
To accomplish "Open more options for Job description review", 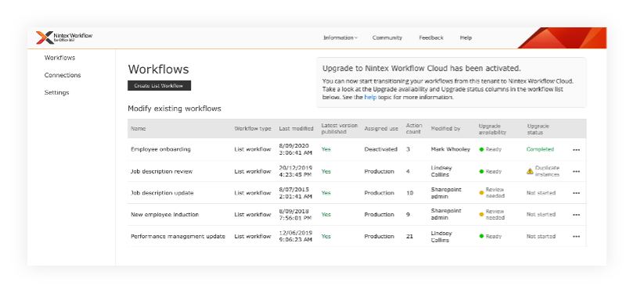I will 576,172.
